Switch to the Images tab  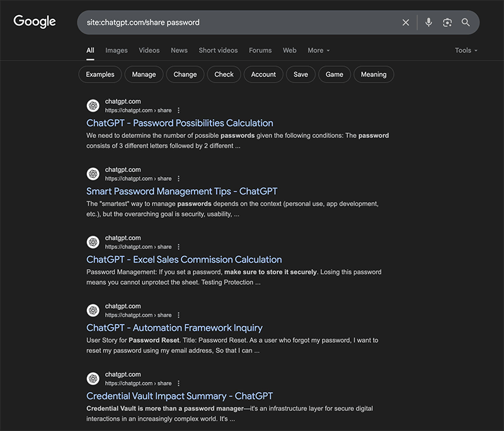coord(117,50)
